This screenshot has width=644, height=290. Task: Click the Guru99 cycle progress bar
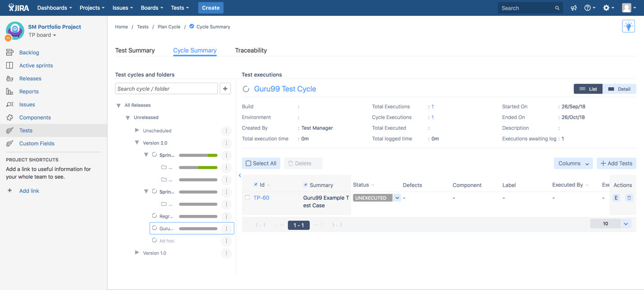[x=198, y=228]
